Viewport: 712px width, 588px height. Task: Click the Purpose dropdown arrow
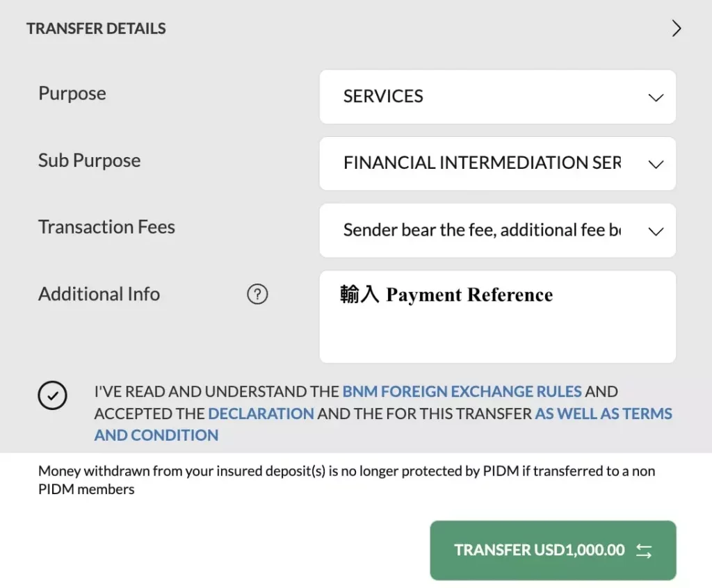(x=656, y=97)
